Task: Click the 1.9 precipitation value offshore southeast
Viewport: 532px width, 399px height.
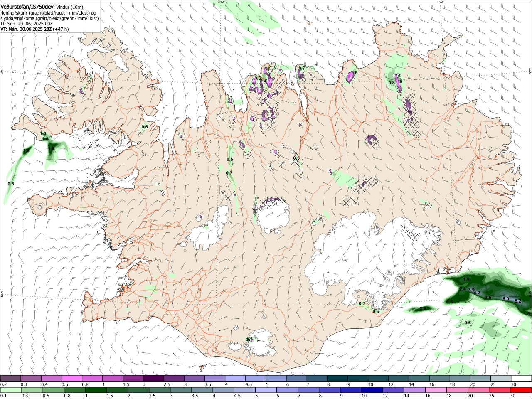Action: 466,280
